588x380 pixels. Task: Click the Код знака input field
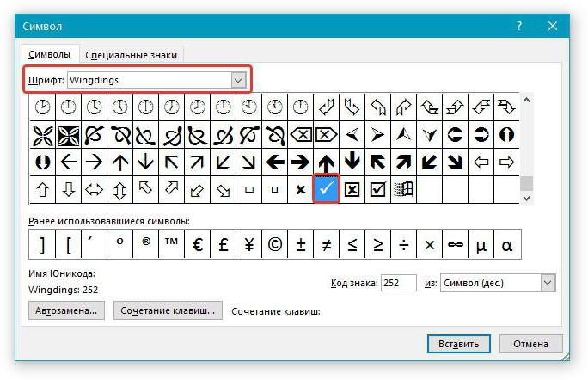tap(399, 283)
